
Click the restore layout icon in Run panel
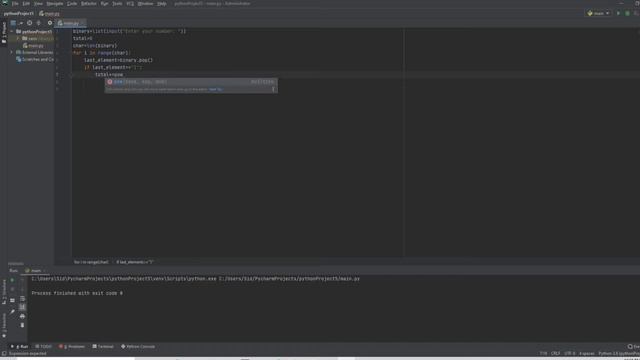(12, 300)
